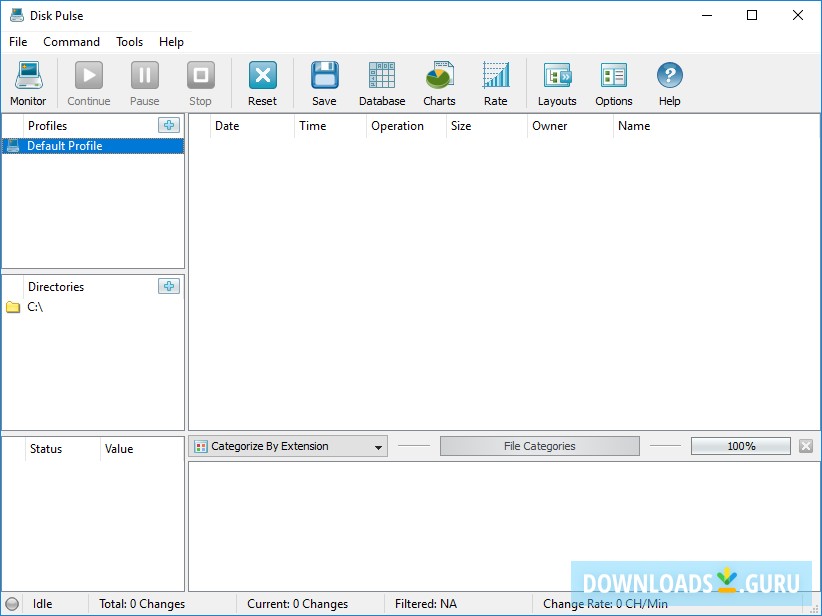
Task: Click the 100% progress indicator
Action: [740, 447]
